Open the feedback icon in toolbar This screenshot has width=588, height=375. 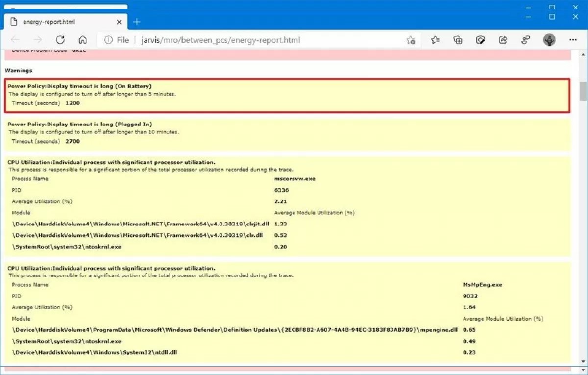click(526, 40)
